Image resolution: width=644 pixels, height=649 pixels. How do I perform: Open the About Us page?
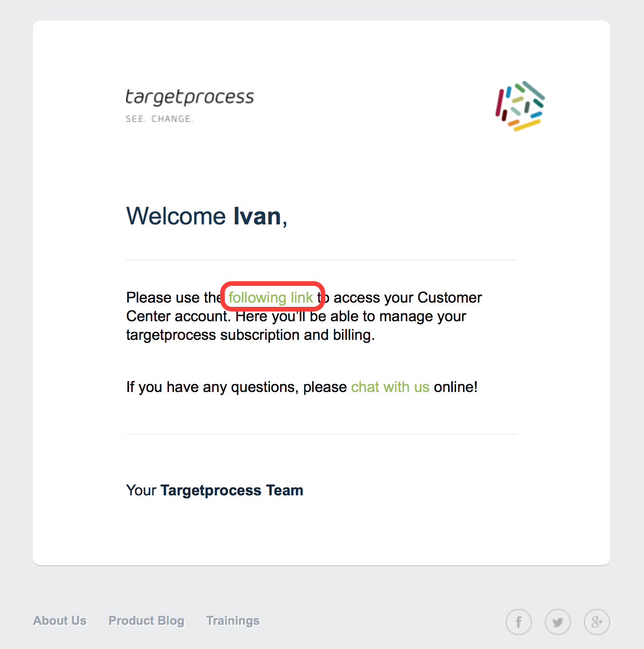60,621
